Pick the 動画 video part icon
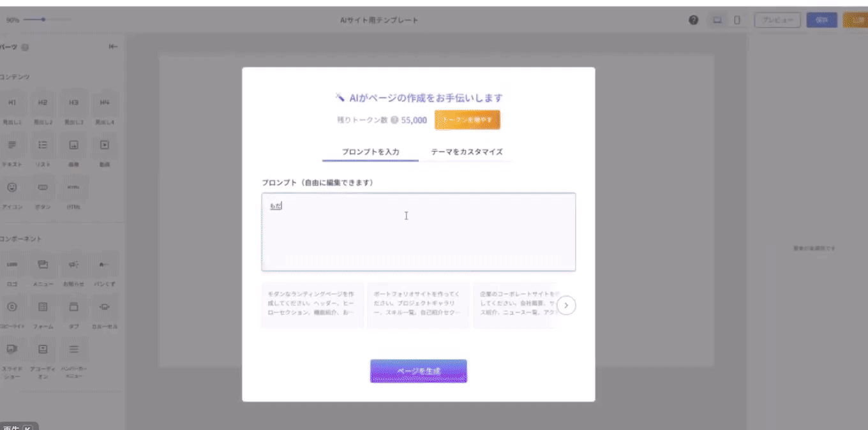Image resolution: width=868 pixels, height=430 pixels. pyautogui.click(x=105, y=145)
